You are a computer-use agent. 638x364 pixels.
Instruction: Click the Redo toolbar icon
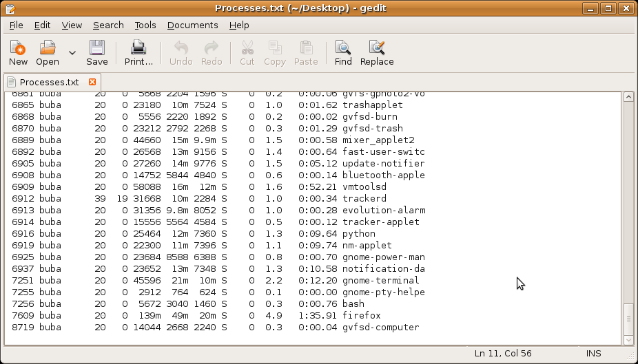(x=212, y=53)
